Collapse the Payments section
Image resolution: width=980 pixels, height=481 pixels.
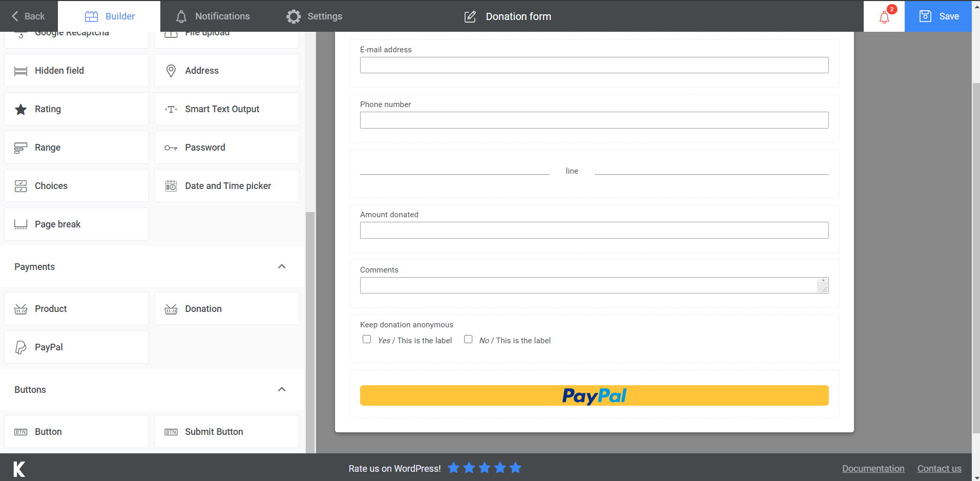tap(282, 266)
